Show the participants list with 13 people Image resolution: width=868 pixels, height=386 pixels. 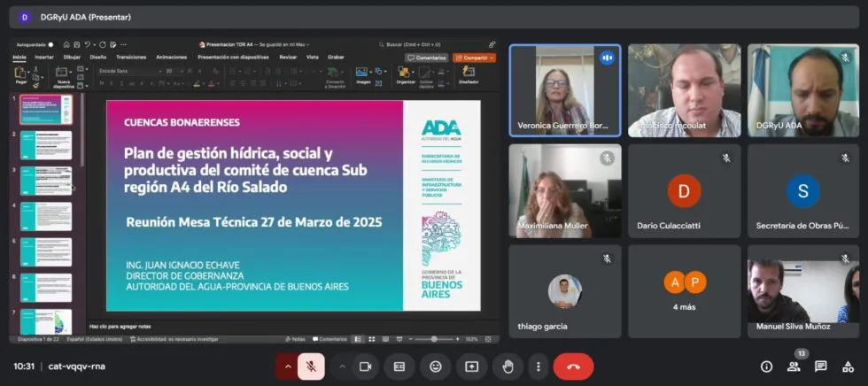794,367
